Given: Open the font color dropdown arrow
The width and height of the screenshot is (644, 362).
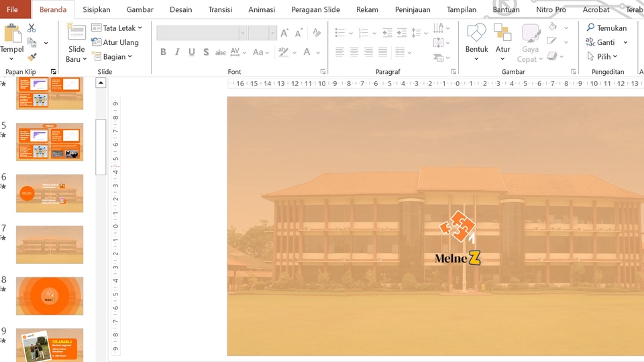Looking at the screenshot, I should point(318,52).
